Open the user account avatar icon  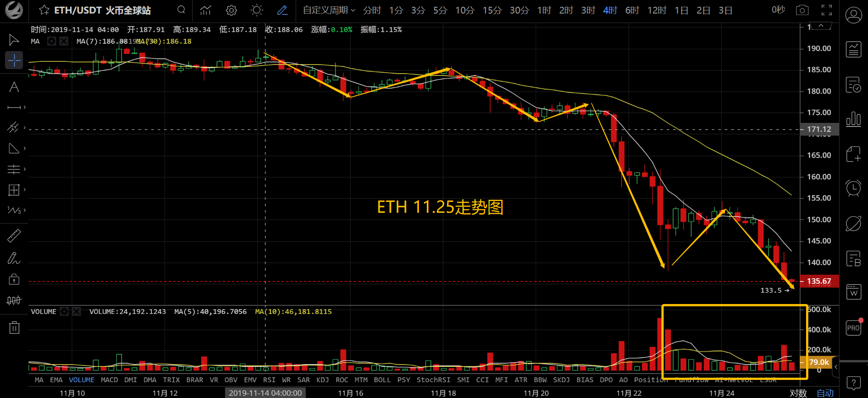854,16
